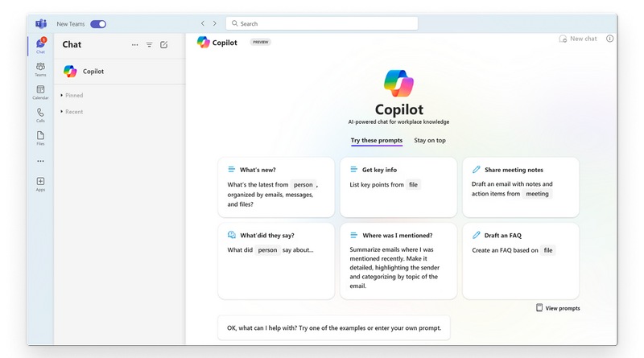Choose the Draft an FAQ card
The height and width of the screenshot is (358, 644).
point(521,261)
